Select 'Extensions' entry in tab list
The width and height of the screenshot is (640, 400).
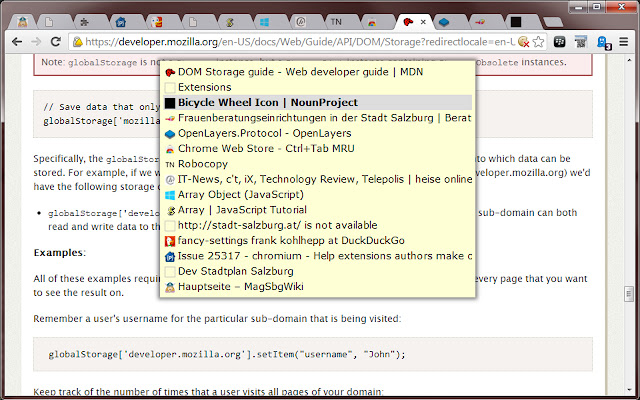pyautogui.click(x=318, y=87)
